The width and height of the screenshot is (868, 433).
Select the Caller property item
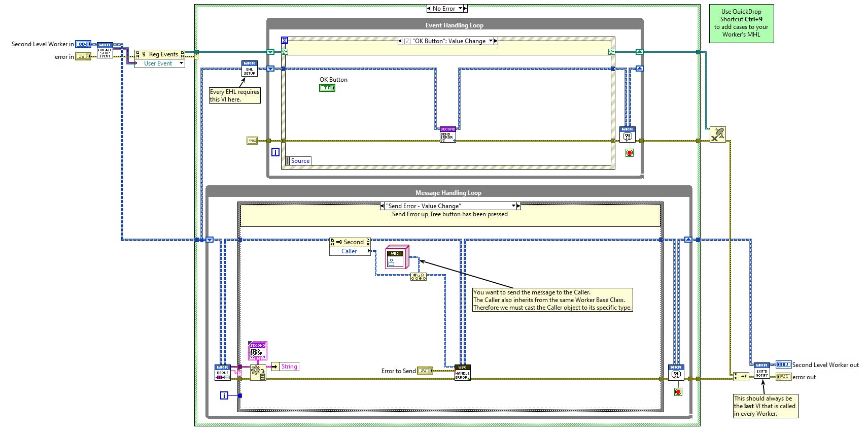350,251
